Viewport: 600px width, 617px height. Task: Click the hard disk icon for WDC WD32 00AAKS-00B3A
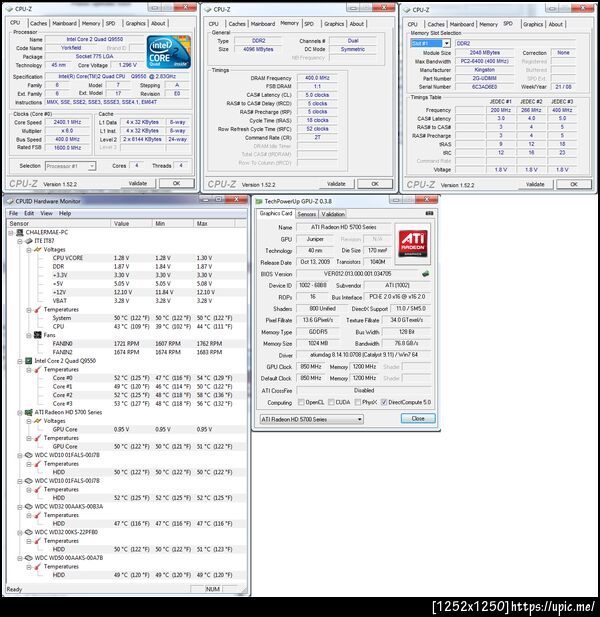(29, 506)
